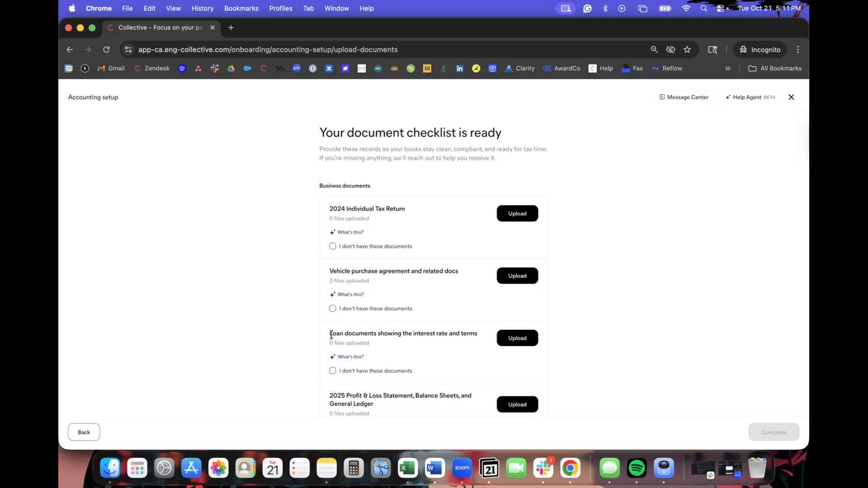Check "I don't have these documents" for 2024 Tax Return
The height and width of the screenshot is (488, 868).
tap(333, 246)
